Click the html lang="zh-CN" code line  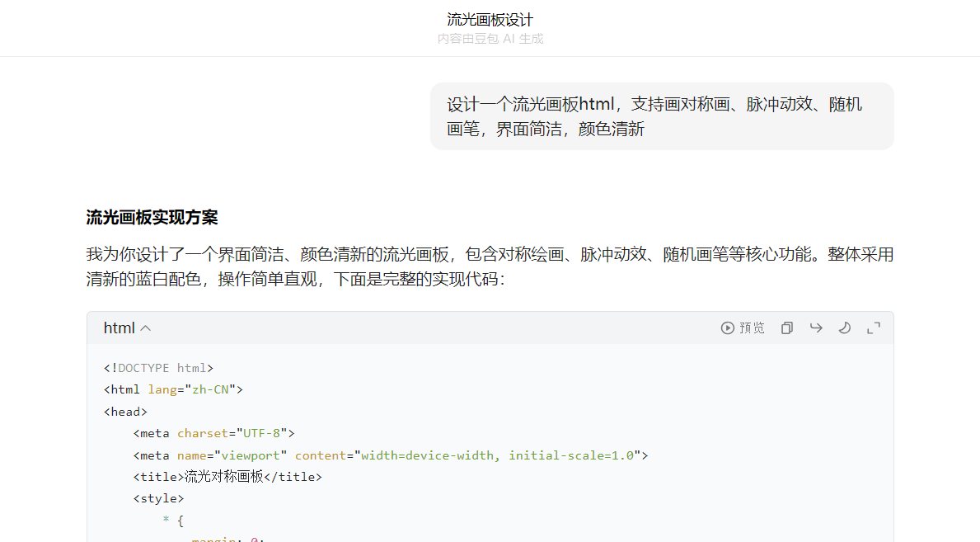(173, 389)
